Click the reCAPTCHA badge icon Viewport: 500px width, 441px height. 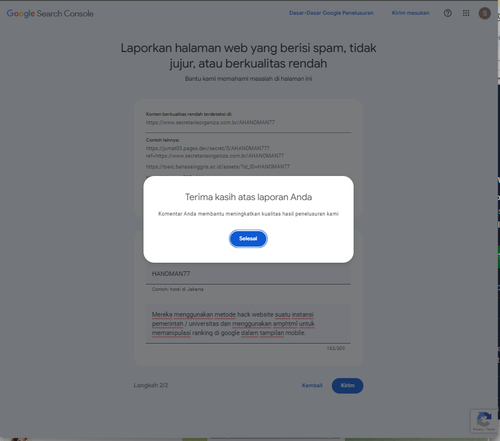[484, 421]
